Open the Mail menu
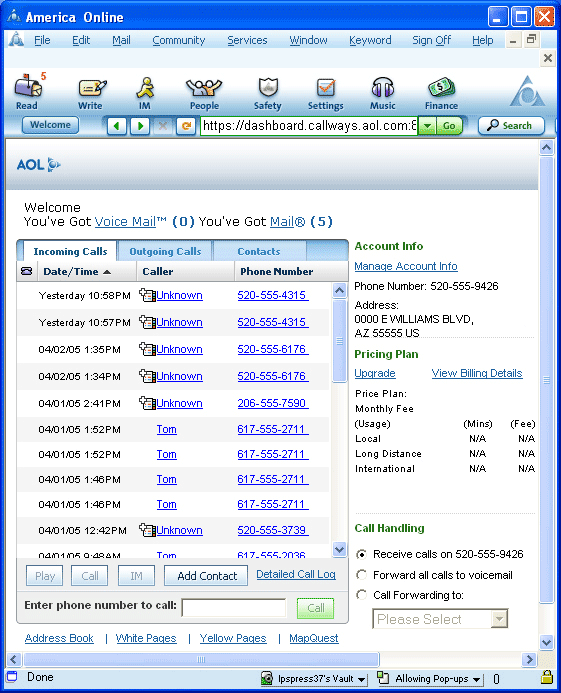Viewport: 561px width, 693px height. 121,40
